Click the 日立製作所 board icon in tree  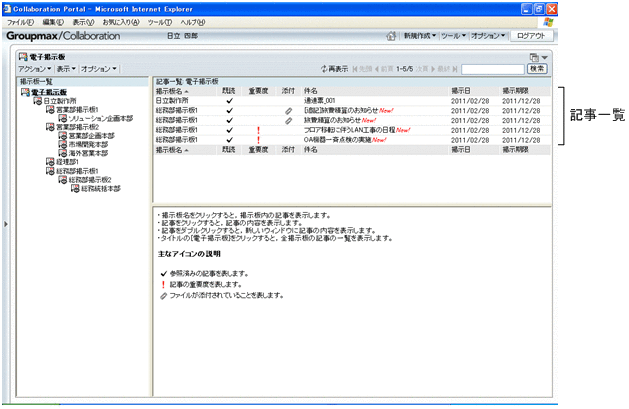tap(37, 102)
